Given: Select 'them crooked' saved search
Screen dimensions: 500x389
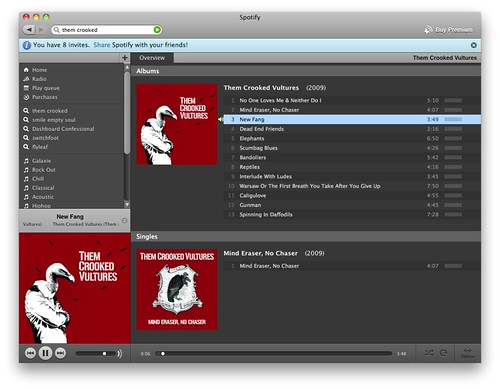Looking at the screenshot, I should [45, 110].
